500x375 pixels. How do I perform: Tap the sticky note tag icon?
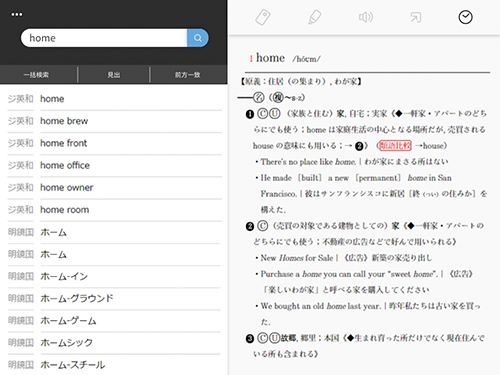click(263, 17)
